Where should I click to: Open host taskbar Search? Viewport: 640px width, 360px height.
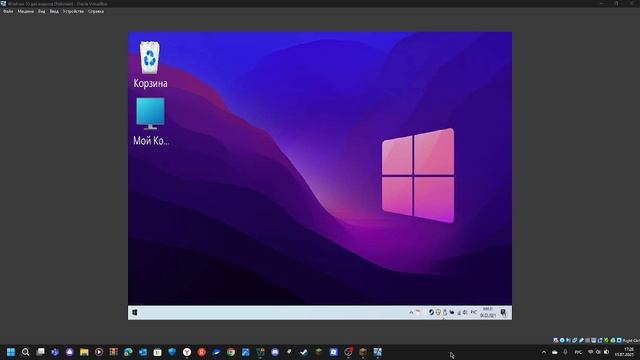(x=25, y=352)
